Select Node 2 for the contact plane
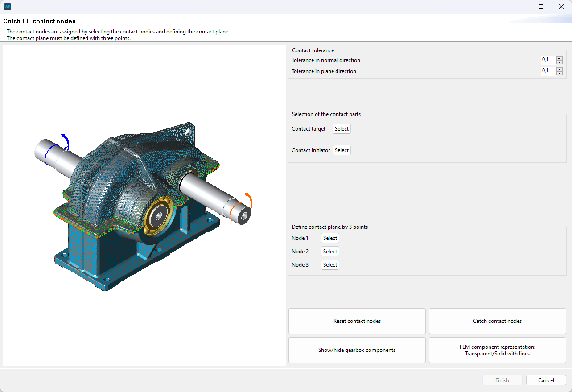 330,252
